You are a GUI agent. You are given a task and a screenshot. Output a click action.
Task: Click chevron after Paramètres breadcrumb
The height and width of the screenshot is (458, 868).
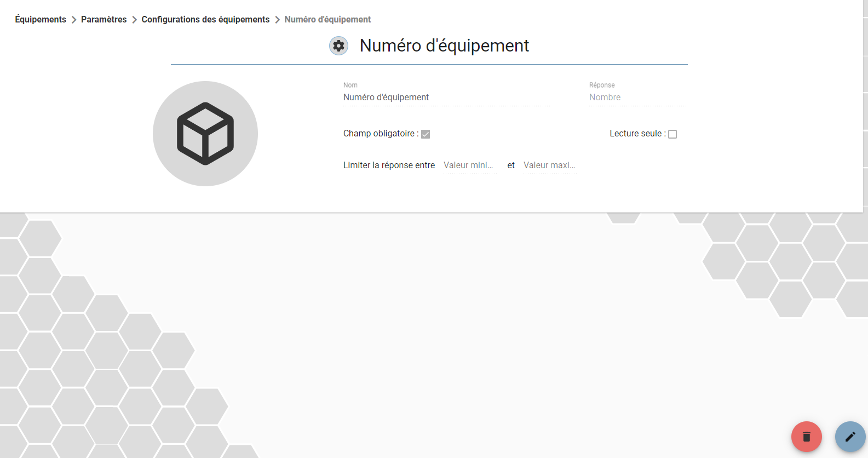[134, 20]
